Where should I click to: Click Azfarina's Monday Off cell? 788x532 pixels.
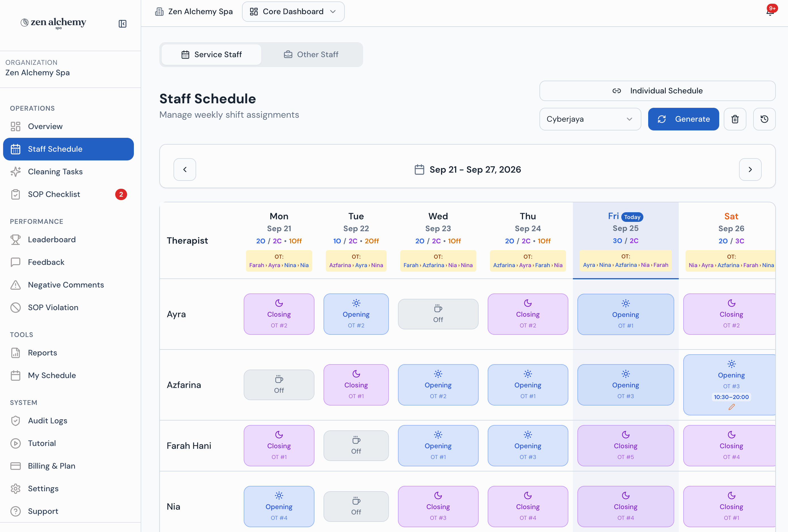279,385
